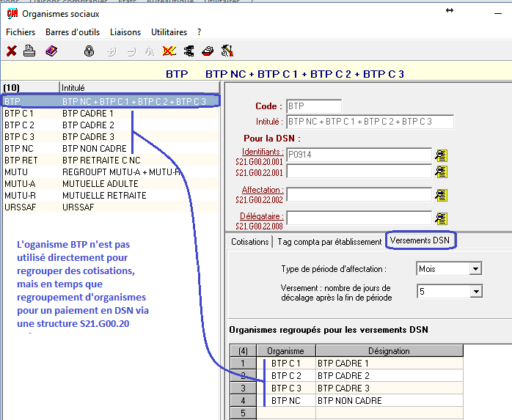Screen dimensions: 512x420
Task: Click the Délégataire underlined label
Action: click(x=261, y=216)
